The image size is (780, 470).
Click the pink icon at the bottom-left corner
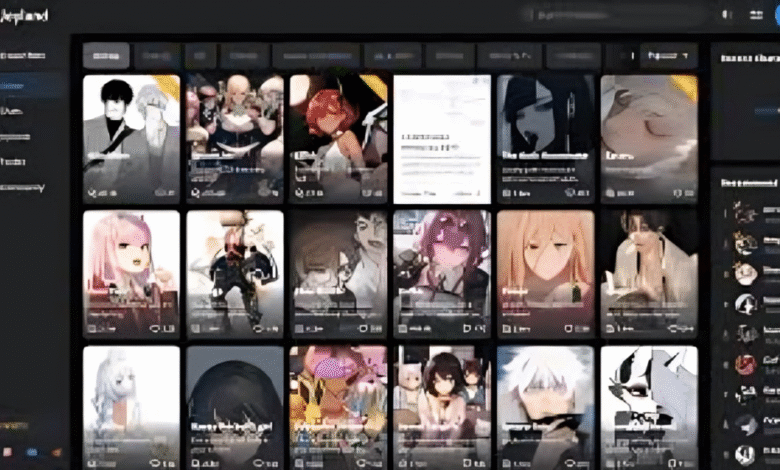[x=7, y=452]
